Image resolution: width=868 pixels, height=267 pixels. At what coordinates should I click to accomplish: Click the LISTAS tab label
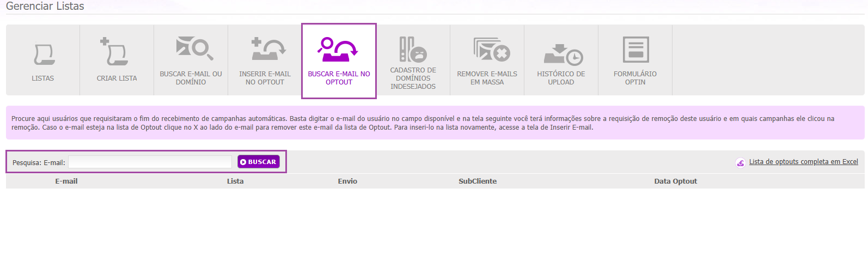[x=42, y=78]
